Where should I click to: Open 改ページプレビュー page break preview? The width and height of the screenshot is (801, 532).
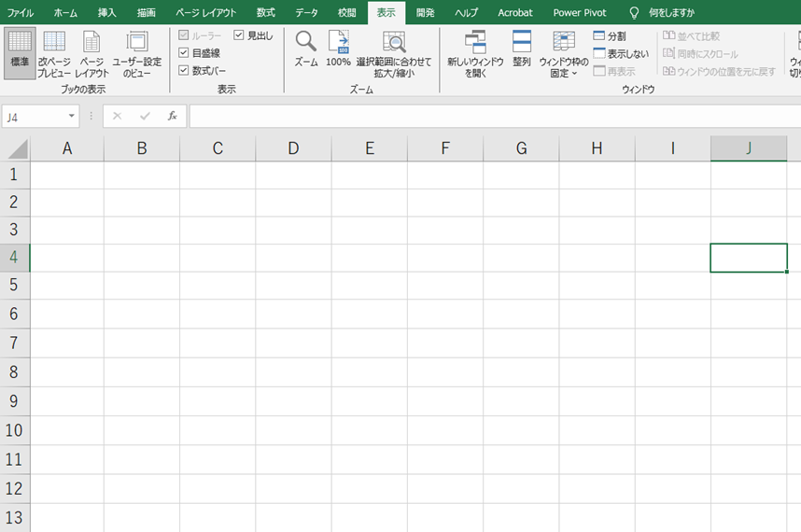[x=54, y=43]
